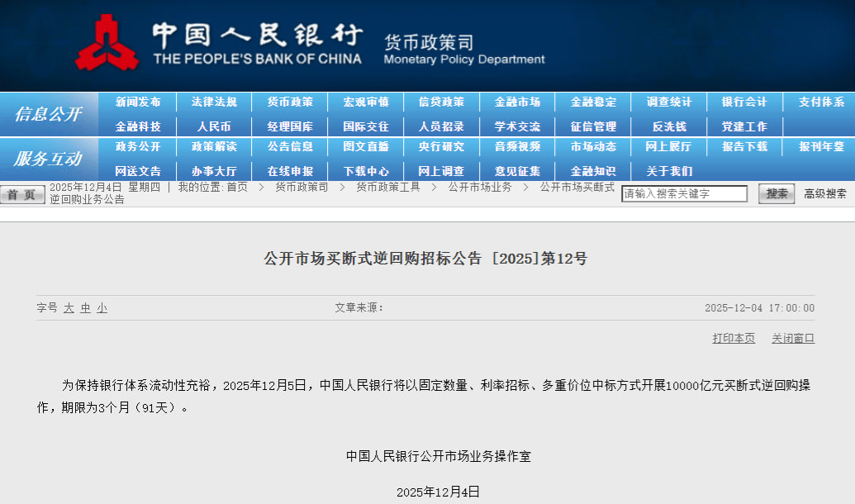Click 在线申报 link
Image resolution: width=855 pixels, height=504 pixels.
(290, 171)
